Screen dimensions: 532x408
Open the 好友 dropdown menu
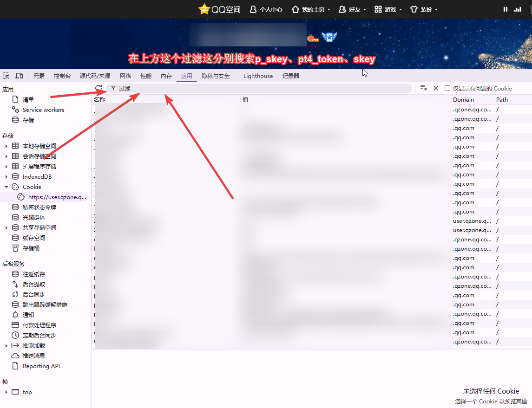[353, 9]
